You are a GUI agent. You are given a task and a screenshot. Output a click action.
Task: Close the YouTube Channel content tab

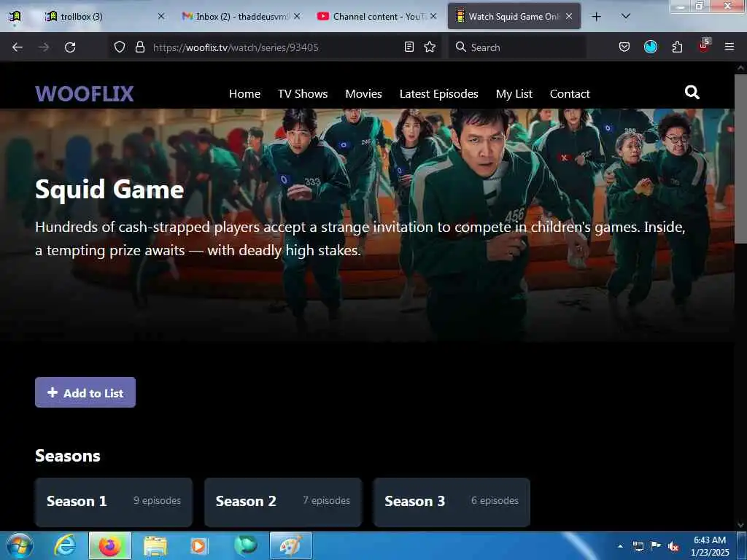[x=433, y=16]
